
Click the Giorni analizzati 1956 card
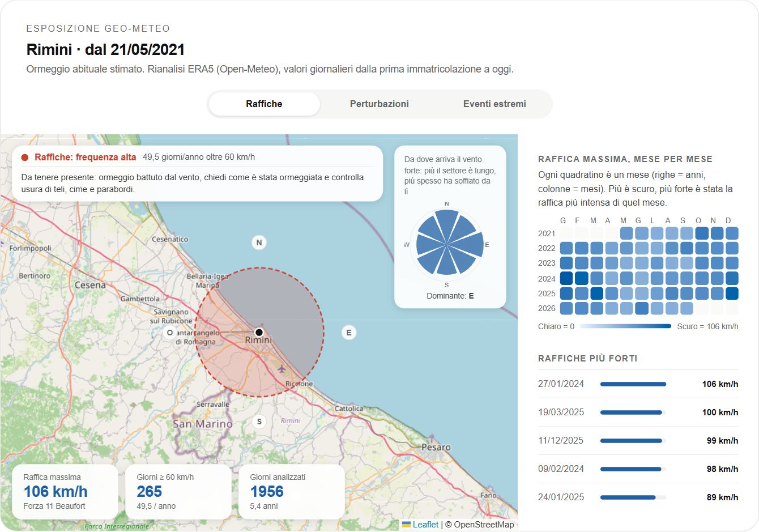coord(292,492)
